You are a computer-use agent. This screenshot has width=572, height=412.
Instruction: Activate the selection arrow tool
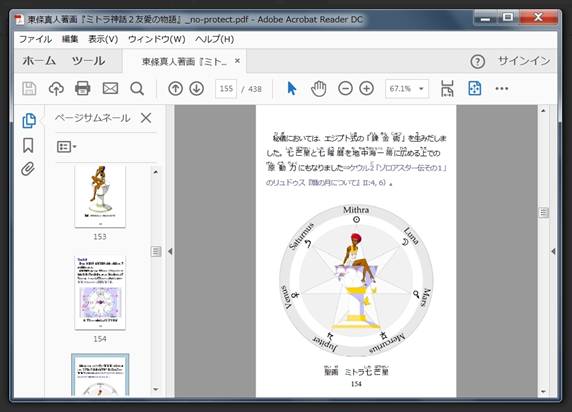click(x=292, y=89)
